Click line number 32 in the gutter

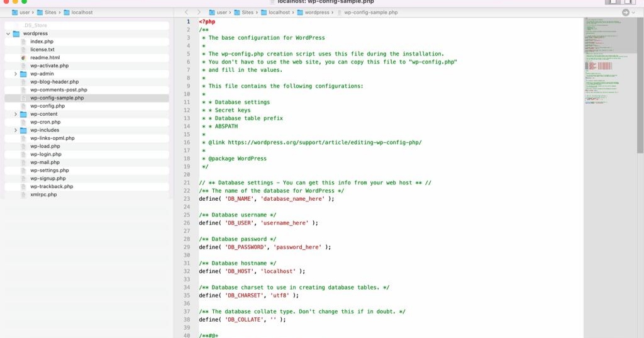click(x=186, y=271)
